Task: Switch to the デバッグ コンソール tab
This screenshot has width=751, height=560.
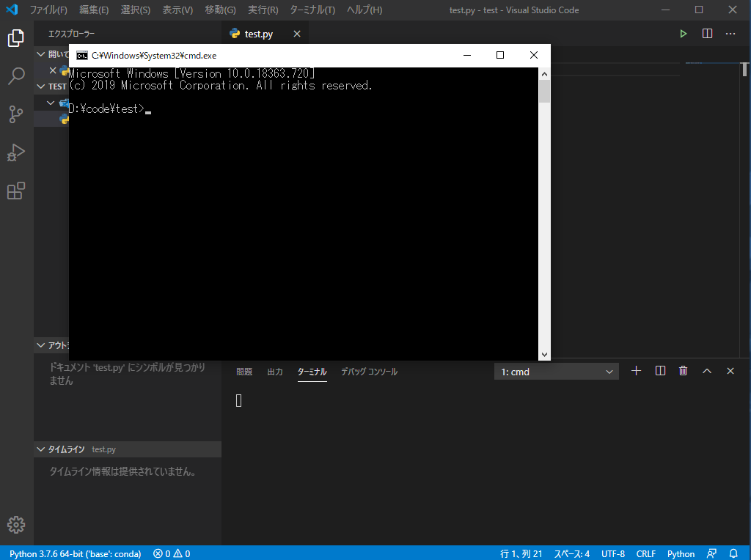Action: (370, 372)
